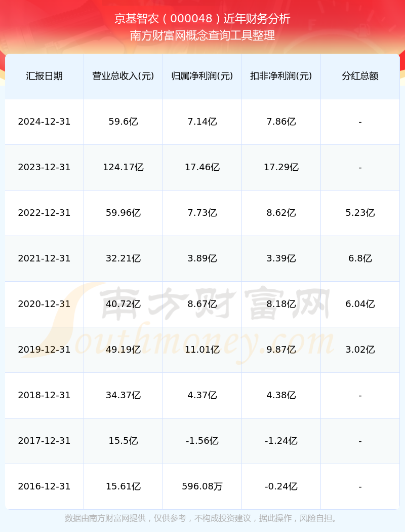Click the dividend value 6.8亿

coord(360,258)
